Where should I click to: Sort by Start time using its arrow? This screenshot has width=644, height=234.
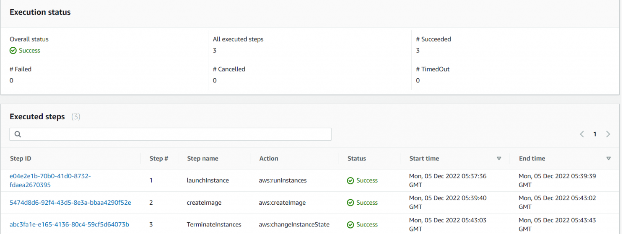pyautogui.click(x=499, y=159)
